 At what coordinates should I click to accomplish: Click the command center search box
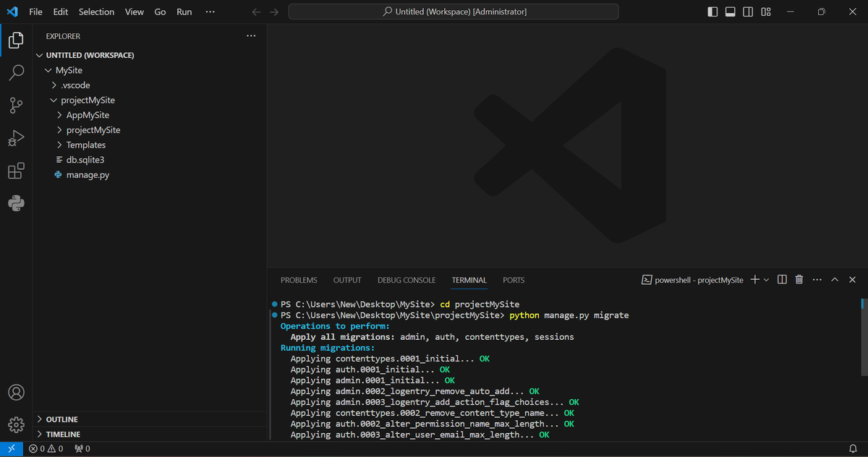pos(454,12)
